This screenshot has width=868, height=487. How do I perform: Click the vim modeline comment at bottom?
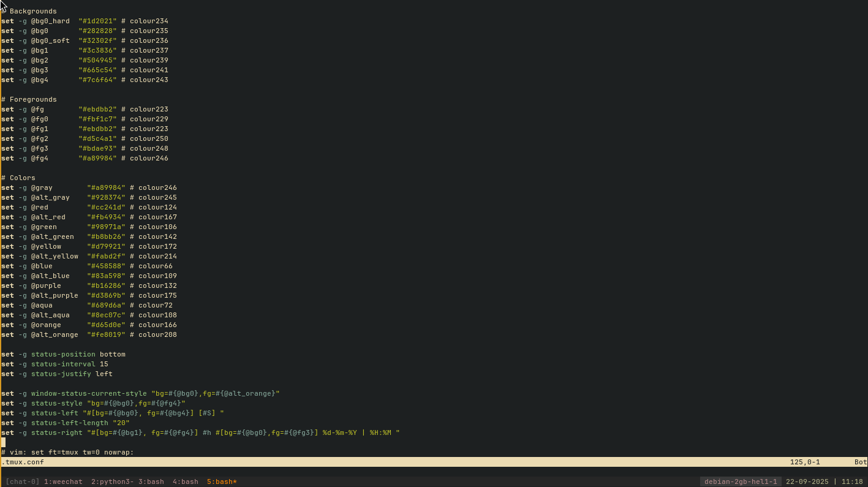[67, 452]
